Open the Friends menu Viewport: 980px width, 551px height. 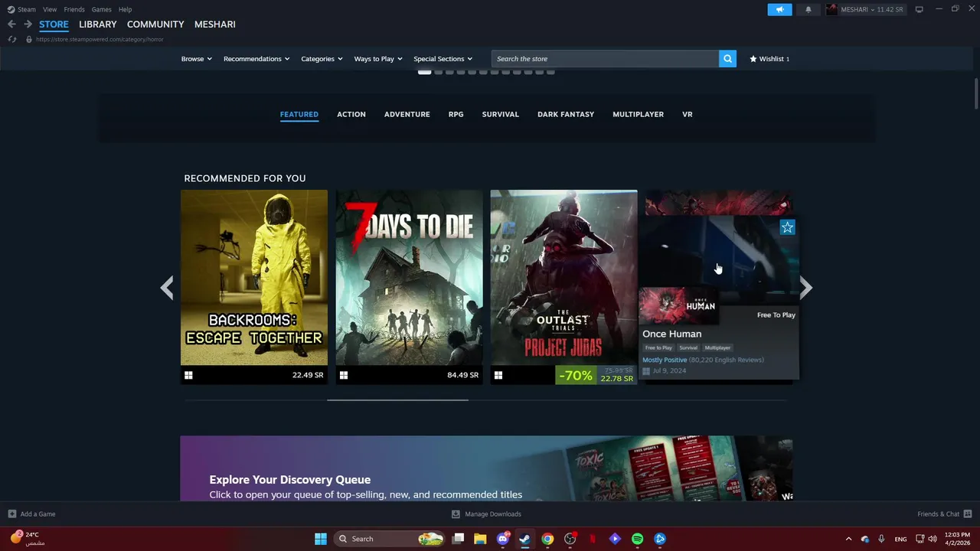74,9
